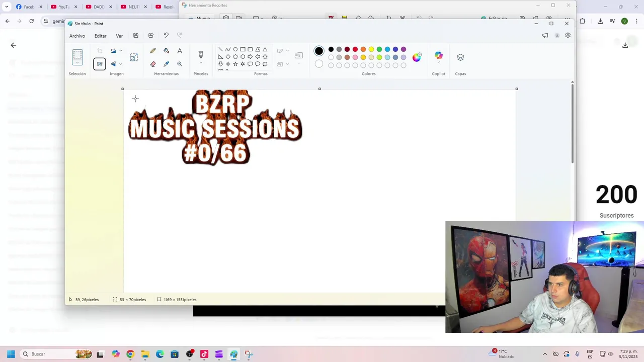Click the download icon in browser toolbar
Viewport: 644px width, 362px height.
coord(600,21)
